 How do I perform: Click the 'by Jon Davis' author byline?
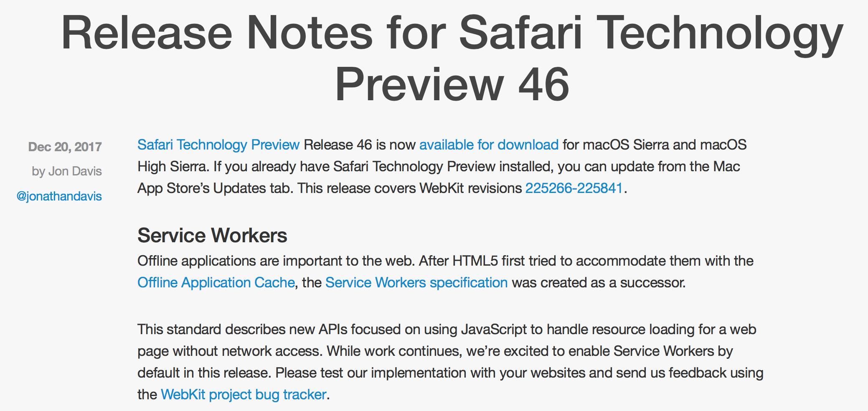(x=66, y=171)
